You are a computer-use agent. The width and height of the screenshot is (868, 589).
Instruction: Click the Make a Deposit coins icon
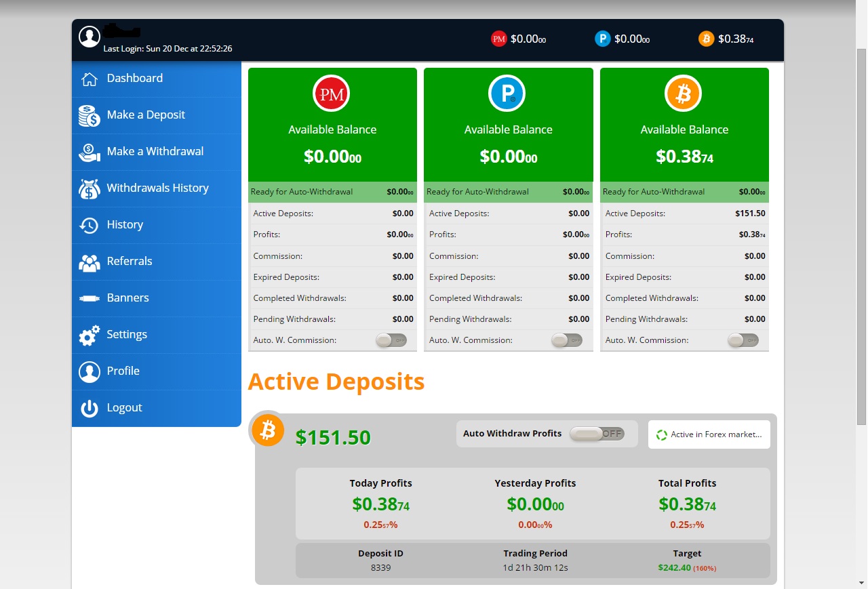click(x=89, y=115)
